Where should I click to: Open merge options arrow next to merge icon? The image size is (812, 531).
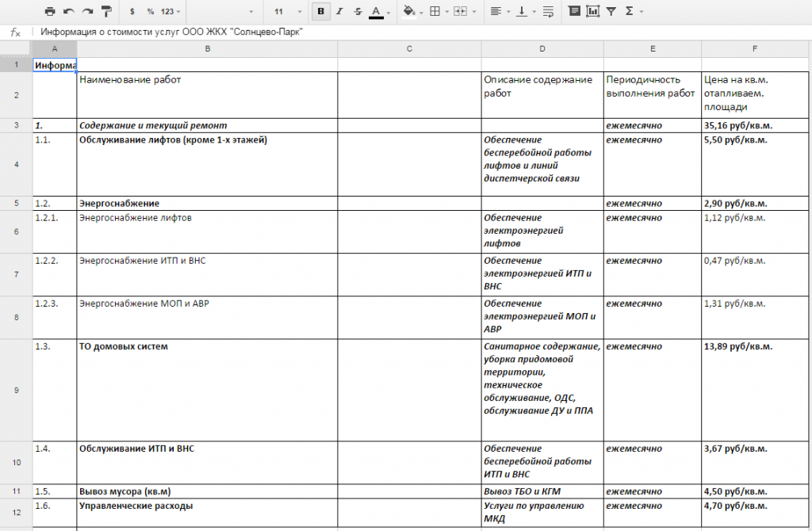(474, 11)
